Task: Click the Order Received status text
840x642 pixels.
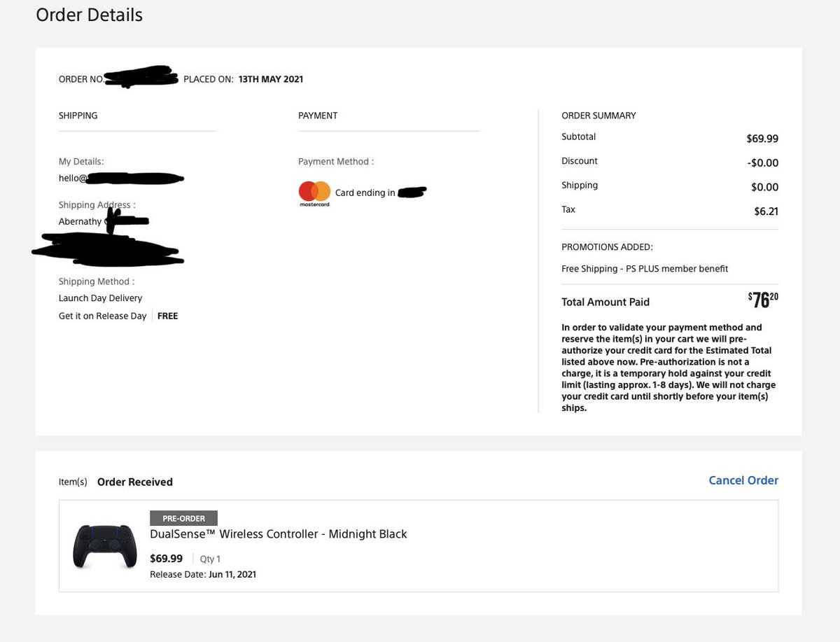Action: 135,482
